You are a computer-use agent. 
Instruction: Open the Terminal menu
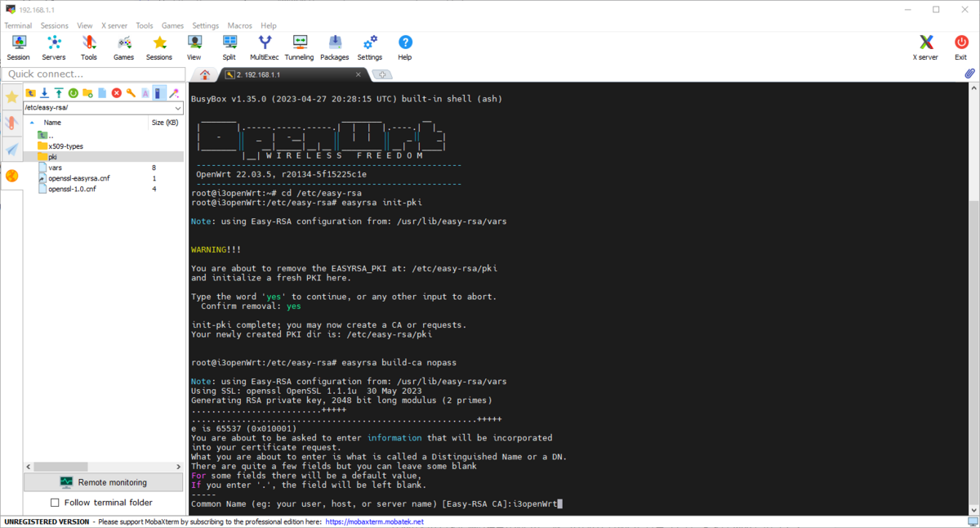18,25
